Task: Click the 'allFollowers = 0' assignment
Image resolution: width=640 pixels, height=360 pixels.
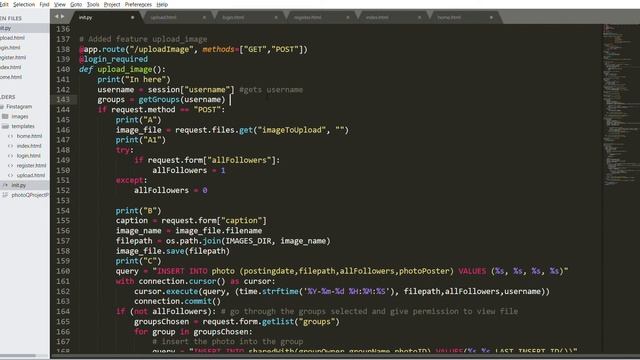Action: (171, 191)
